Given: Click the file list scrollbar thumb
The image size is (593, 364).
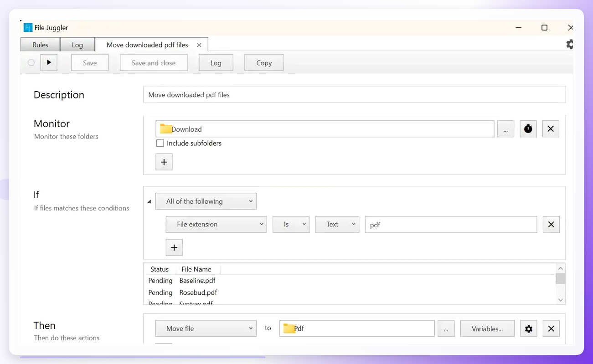Looking at the screenshot, I should click(561, 278).
